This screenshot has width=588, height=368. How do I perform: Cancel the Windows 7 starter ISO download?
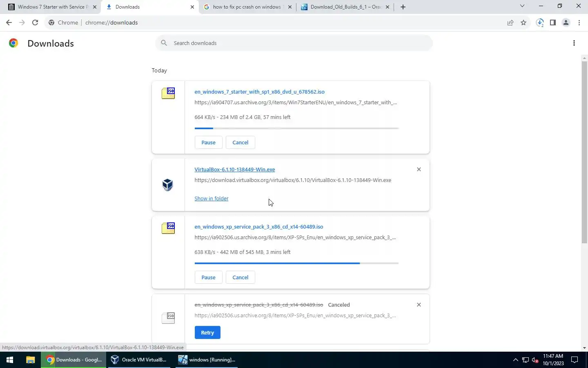[241, 142]
